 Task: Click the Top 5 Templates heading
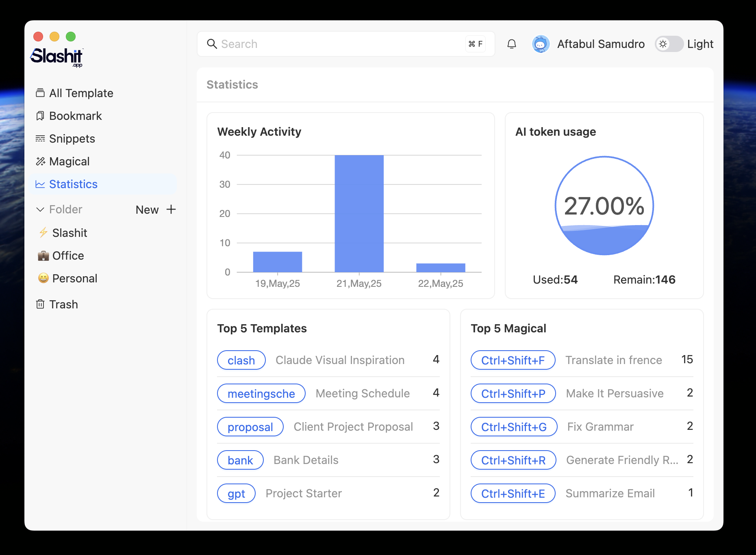click(x=262, y=328)
